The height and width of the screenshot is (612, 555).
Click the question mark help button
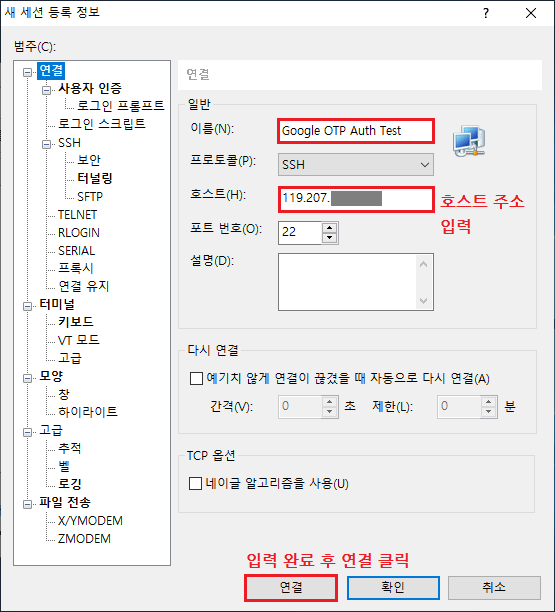coord(486,13)
